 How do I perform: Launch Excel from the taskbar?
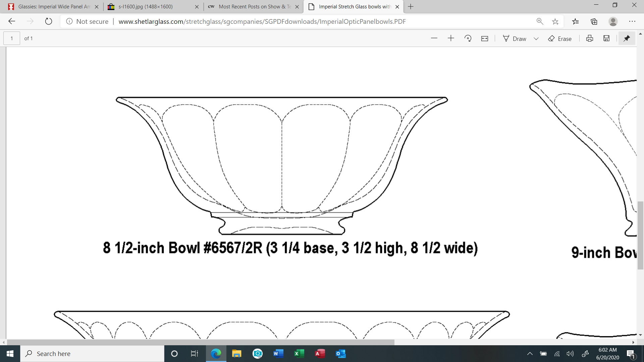click(x=299, y=353)
